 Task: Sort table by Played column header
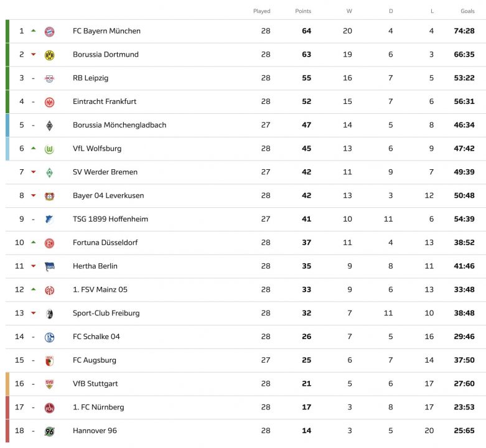[262, 11]
